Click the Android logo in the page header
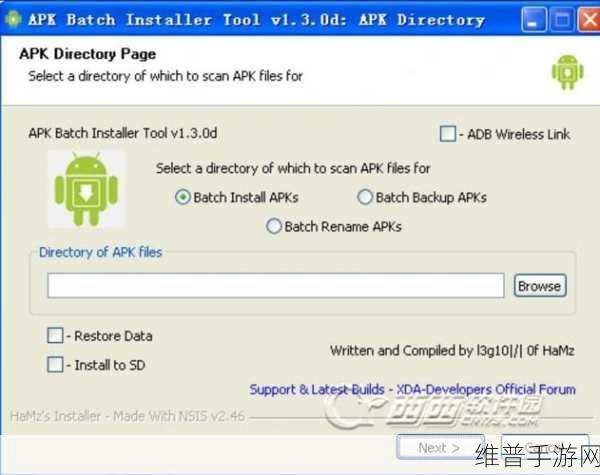Viewport: 600px width, 475px height. [x=567, y=72]
